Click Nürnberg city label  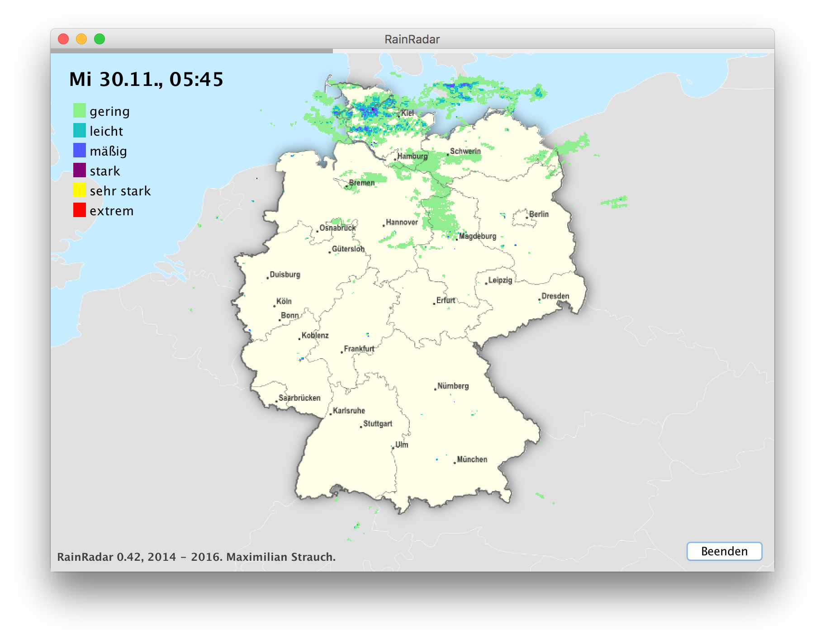pyautogui.click(x=453, y=386)
